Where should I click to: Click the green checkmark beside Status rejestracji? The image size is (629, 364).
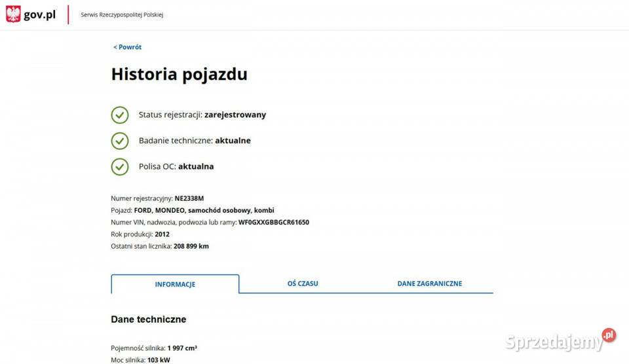(119, 115)
